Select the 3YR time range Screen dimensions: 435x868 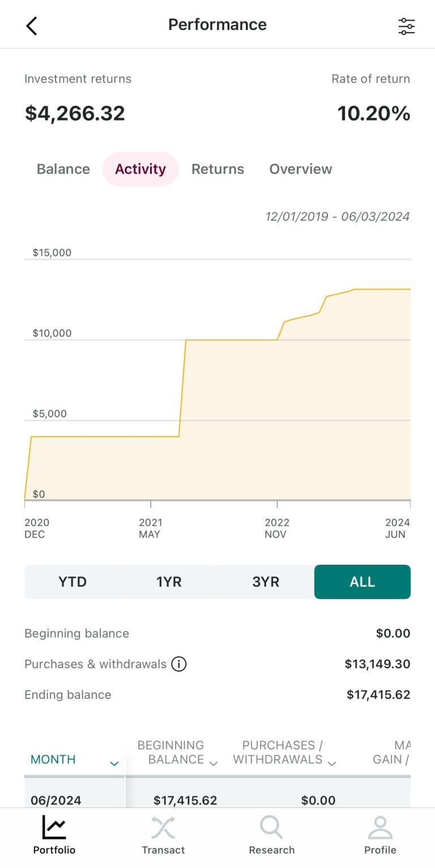(266, 582)
